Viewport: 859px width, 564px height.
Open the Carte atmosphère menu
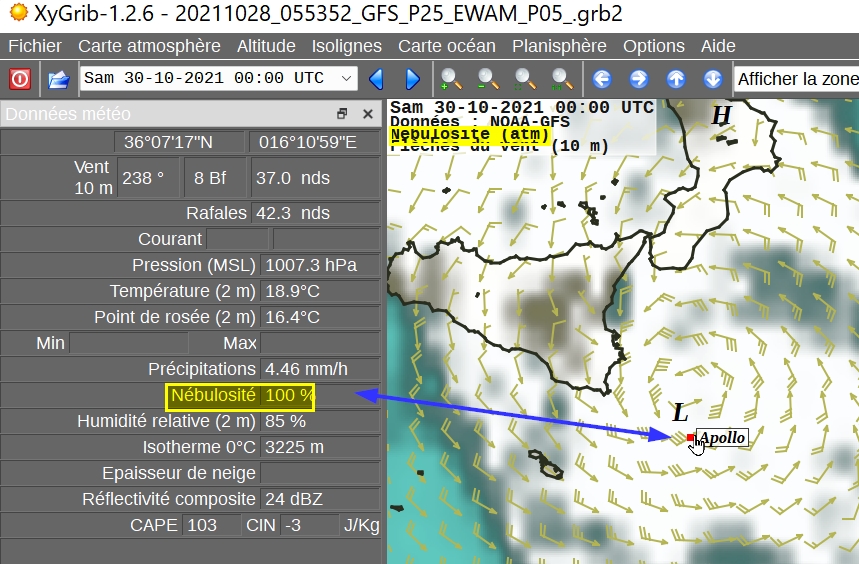tap(149, 46)
